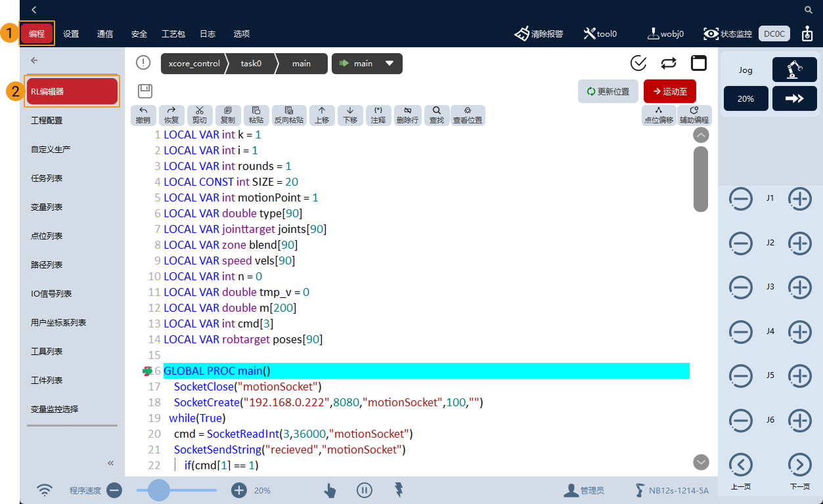Screen dimensions: 823x504
Task: Click the Point offset (点位偏移) button
Action: coord(659,115)
